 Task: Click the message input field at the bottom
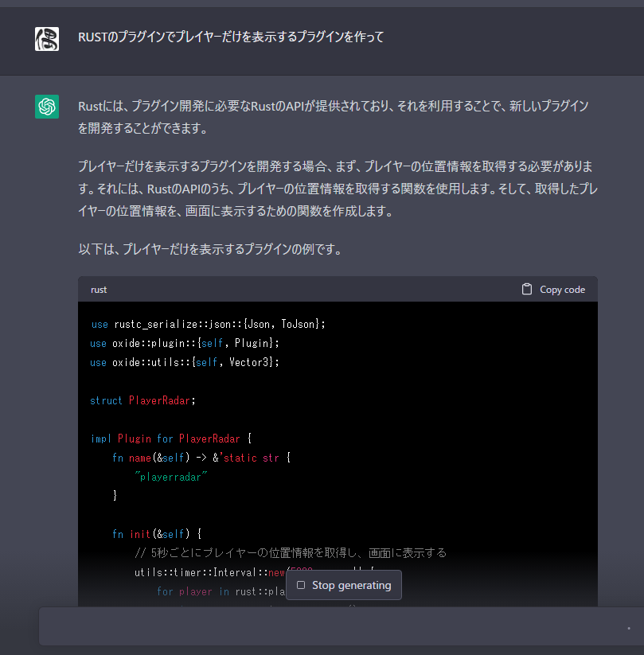point(318,626)
